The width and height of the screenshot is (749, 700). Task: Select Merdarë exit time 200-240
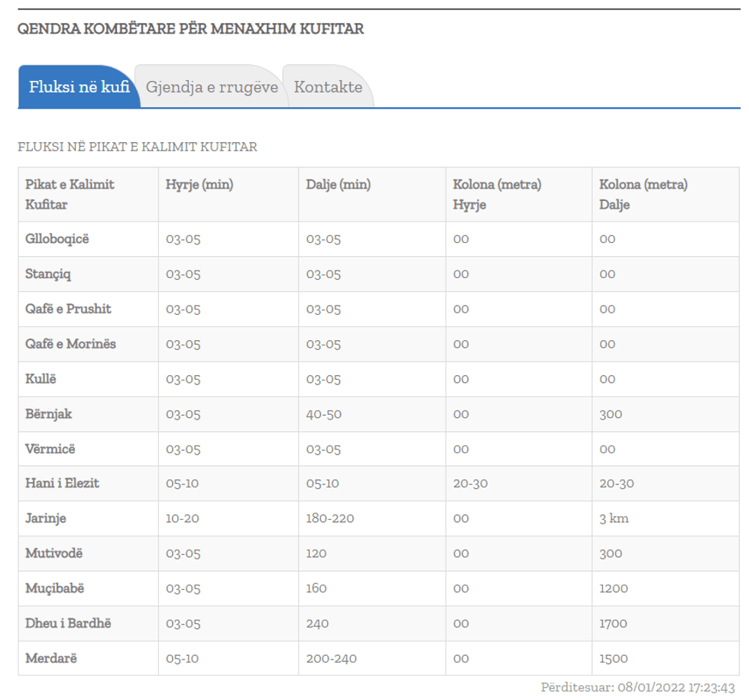point(331,659)
